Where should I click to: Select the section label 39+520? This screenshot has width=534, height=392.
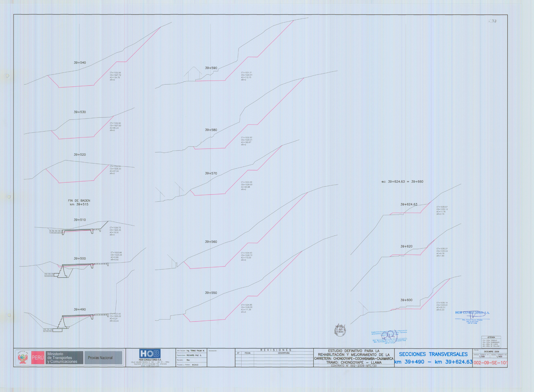[x=80, y=154]
